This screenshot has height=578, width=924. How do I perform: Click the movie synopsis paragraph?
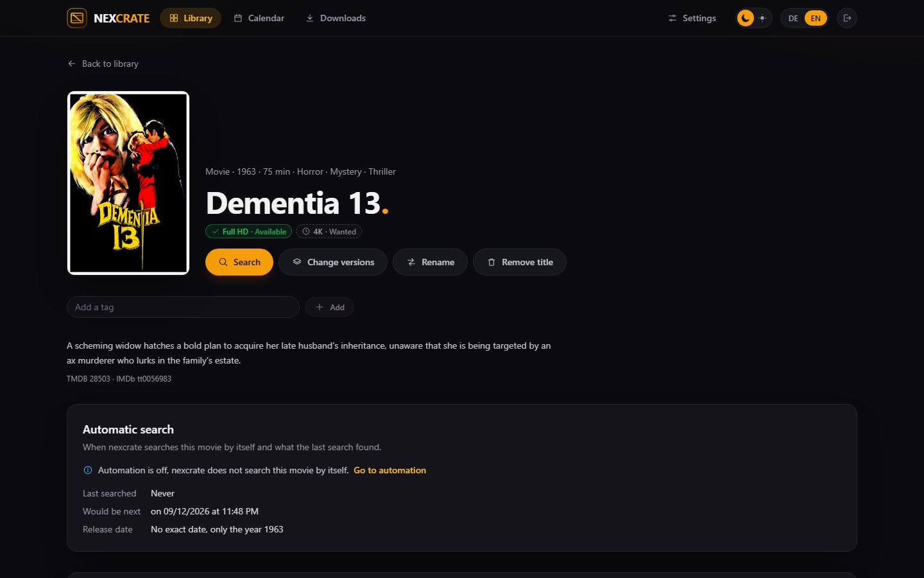click(309, 353)
